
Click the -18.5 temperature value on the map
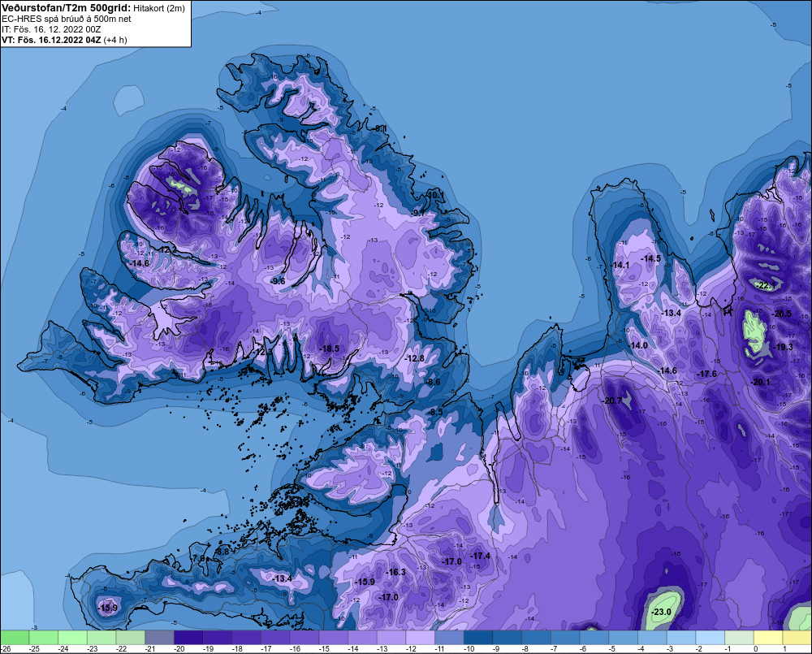pyautogui.click(x=330, y=349)
